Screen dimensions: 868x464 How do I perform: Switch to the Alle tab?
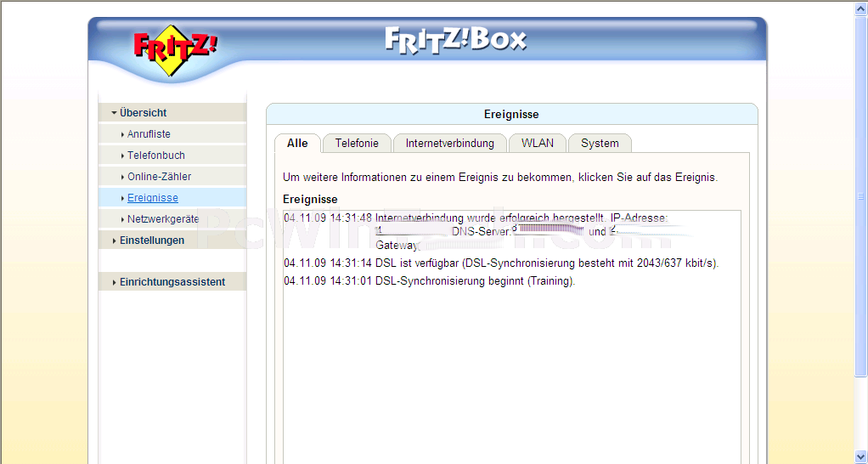(297, 144)
